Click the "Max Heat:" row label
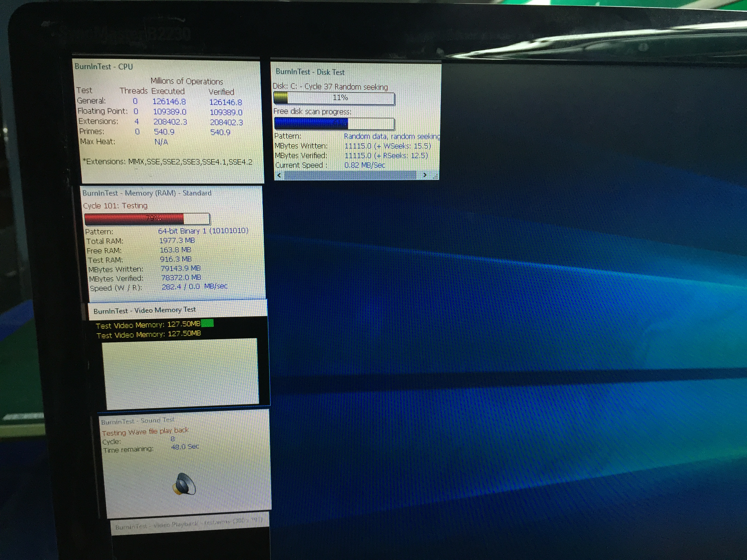The width and height of the screenshot is (747, 560). click(97, 141)
